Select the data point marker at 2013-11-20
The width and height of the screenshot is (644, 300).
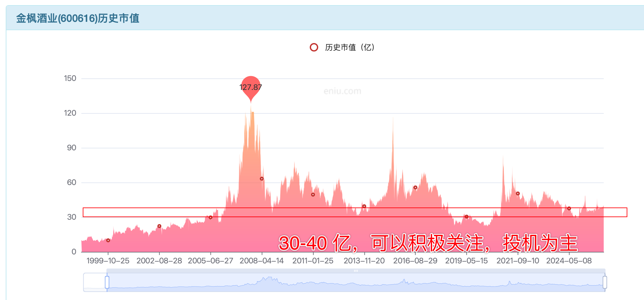coord(364,206)
